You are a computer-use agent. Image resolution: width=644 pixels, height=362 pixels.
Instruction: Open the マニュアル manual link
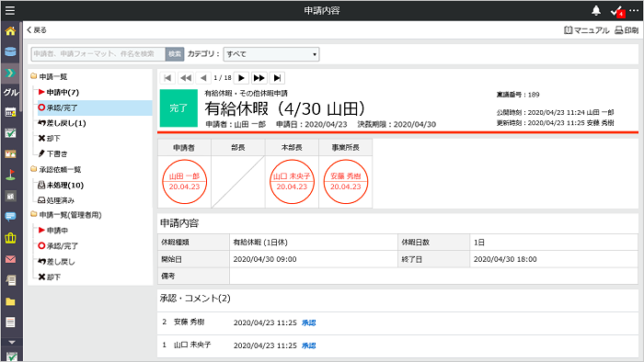(x=587, y=30)
